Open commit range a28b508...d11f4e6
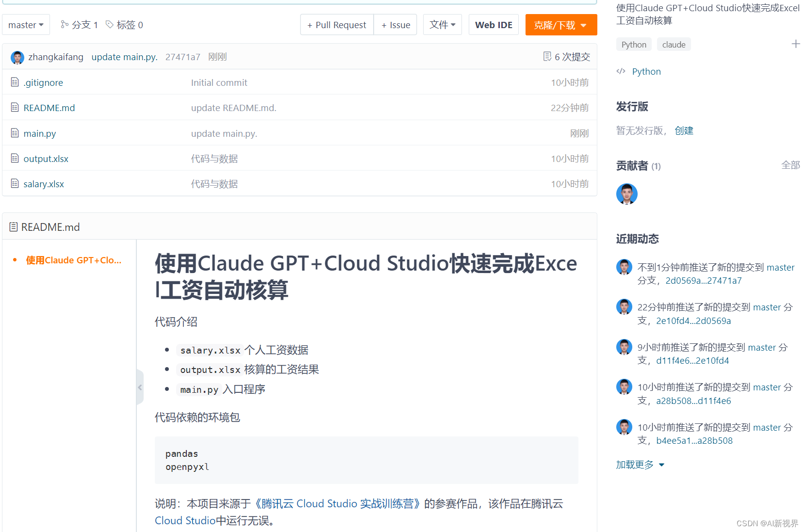 point(693,401)
